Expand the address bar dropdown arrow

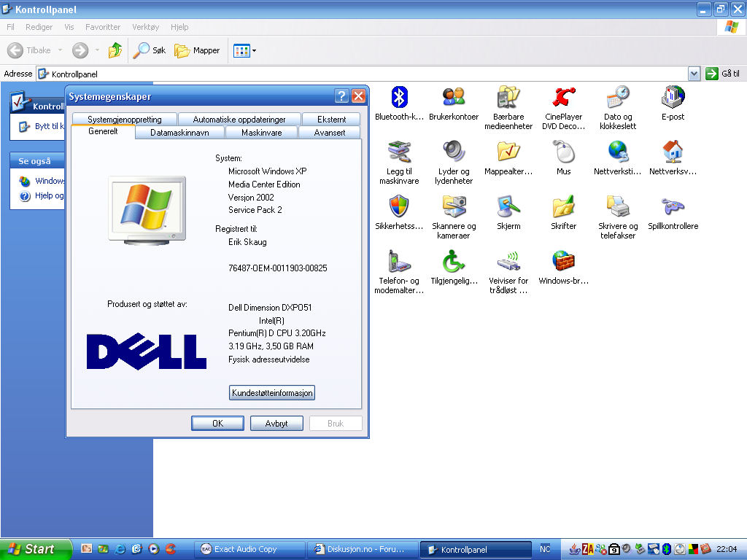(694, 74)
